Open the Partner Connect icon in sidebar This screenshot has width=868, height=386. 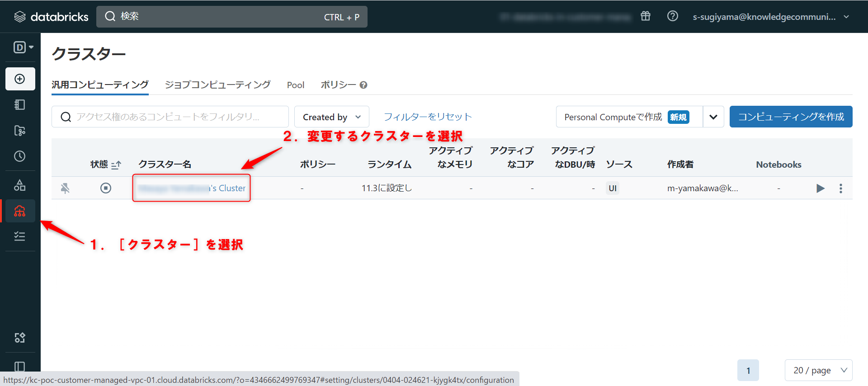tap(20, 338)
